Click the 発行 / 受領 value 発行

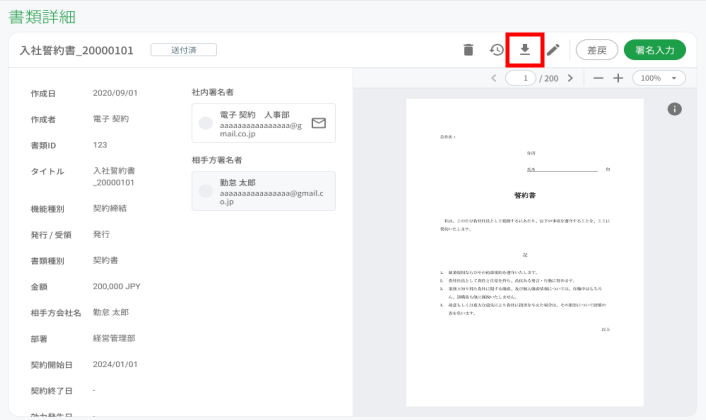(101, 234)
